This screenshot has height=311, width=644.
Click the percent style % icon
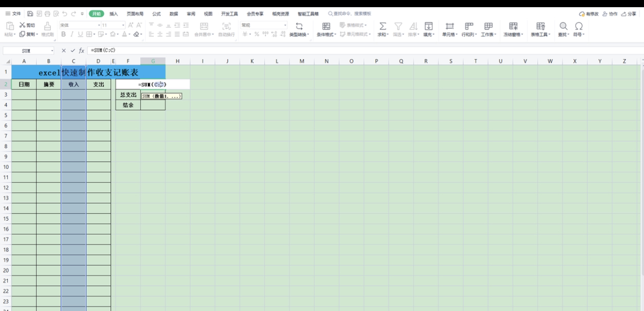pyautogui.click(x=257, y=34)
